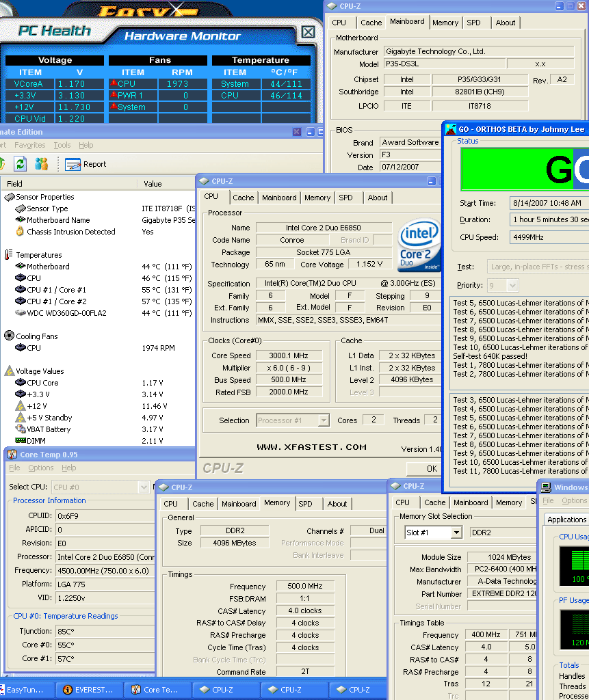Select the WDC WD360GD-00FLA2 drive icon
Image resolution: width=589 pixels, height=700 pixels.
(x=20, y=312)
